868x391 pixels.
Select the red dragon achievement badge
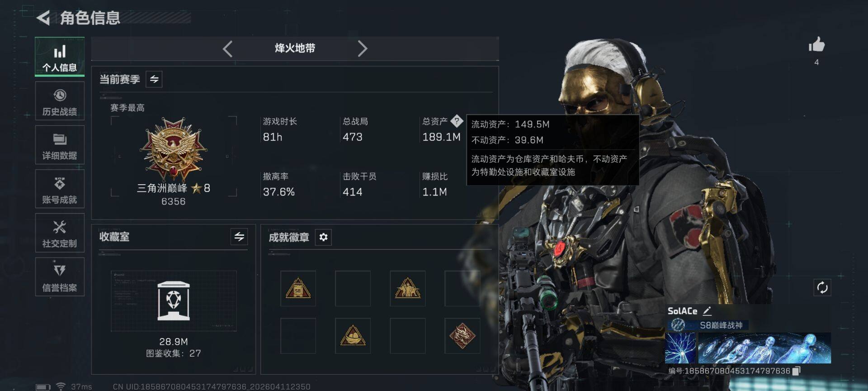pos(462,336)
